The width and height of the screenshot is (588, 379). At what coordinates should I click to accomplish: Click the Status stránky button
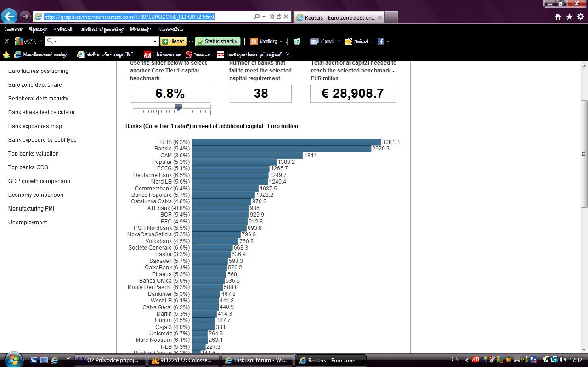tap(217, 41)
